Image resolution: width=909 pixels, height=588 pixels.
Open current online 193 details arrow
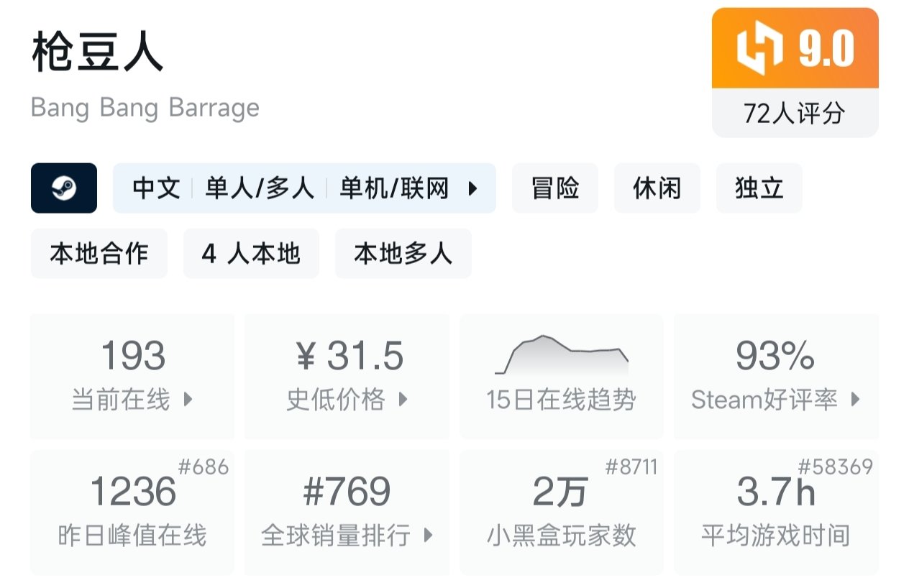click(x=188, y=399)
